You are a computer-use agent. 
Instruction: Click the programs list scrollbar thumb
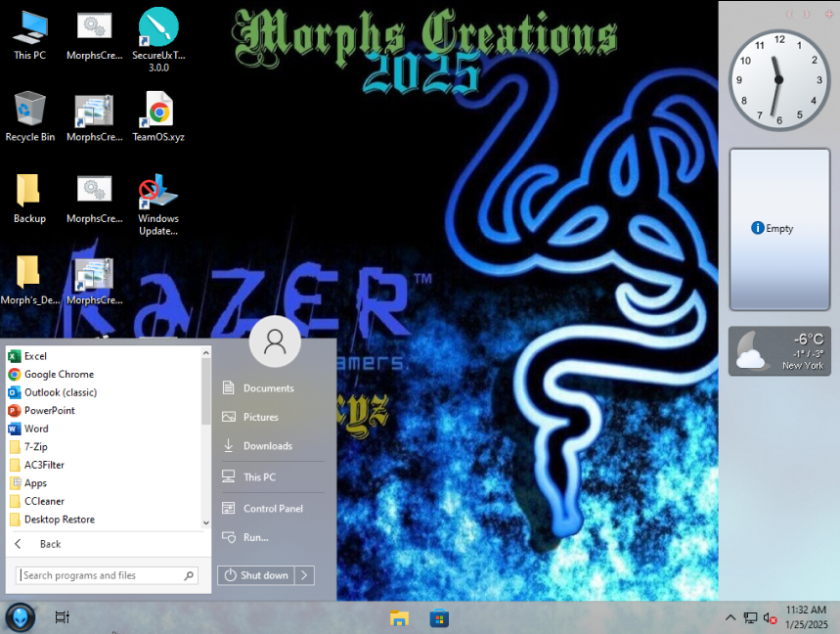[x=206, y=391]
